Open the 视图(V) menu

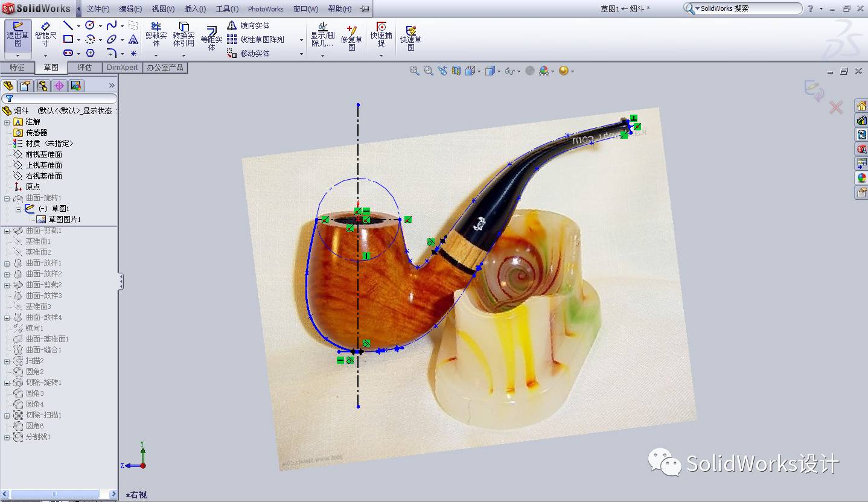pos(163,9)
